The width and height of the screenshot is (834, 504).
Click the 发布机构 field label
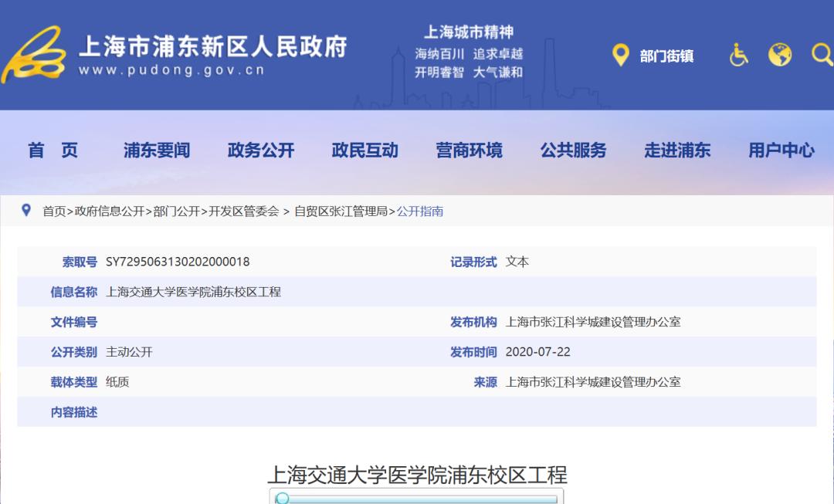tap(473, 322)
